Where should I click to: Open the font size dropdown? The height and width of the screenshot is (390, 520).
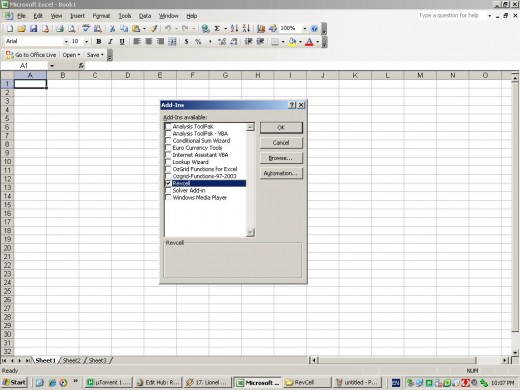[x=86, y=42]
